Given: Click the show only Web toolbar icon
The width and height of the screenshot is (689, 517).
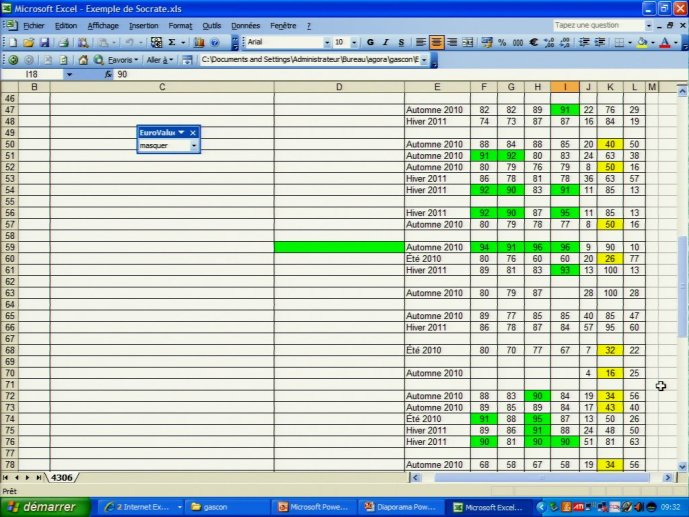Looking at the screenshot, I should pos(187,60).
